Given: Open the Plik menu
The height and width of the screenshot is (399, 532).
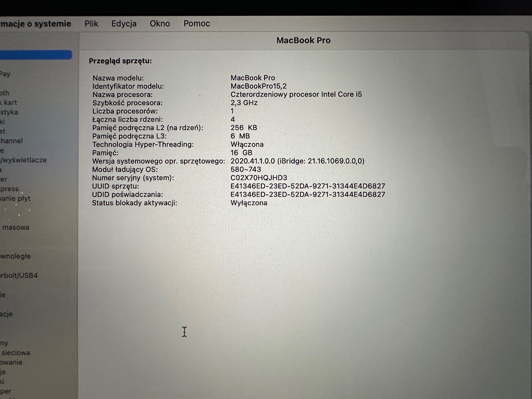Looking at the screenshot, I should 91,24.
